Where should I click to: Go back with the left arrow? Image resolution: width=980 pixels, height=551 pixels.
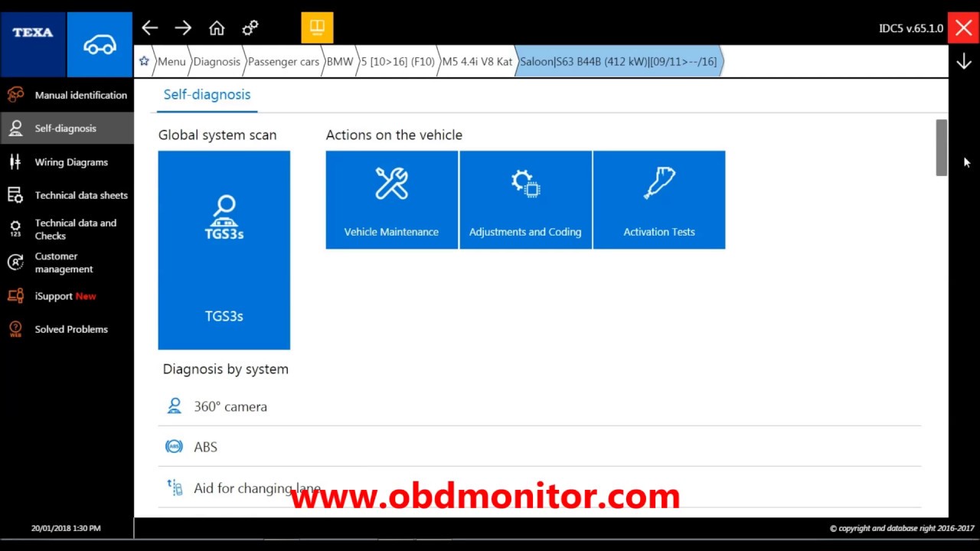(150, 28)
